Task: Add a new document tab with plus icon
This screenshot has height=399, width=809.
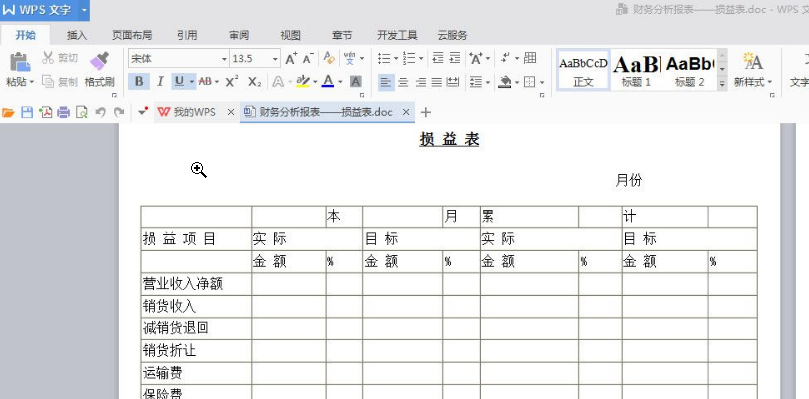Action: [426, 112]
